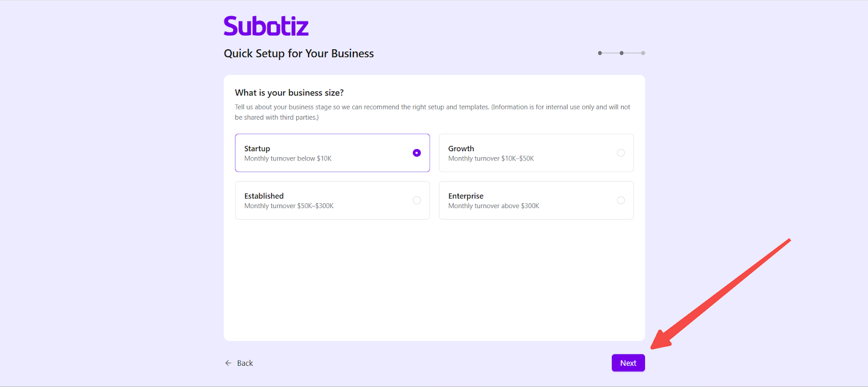This screenshot has height=387, width=868.
Task: Click "Monthly turnover above $300K" text
Action: (494, 206)
